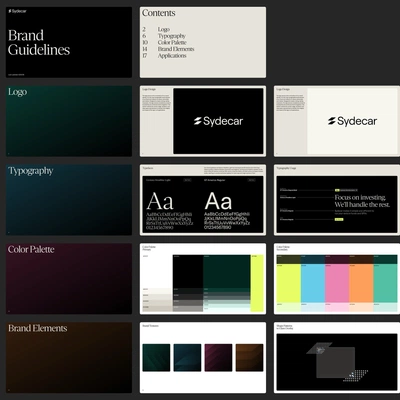Open the green 'Logo' section divider slide
This screenshot has height=400, width=400.
pyautogui.click(x=69, y=121)
